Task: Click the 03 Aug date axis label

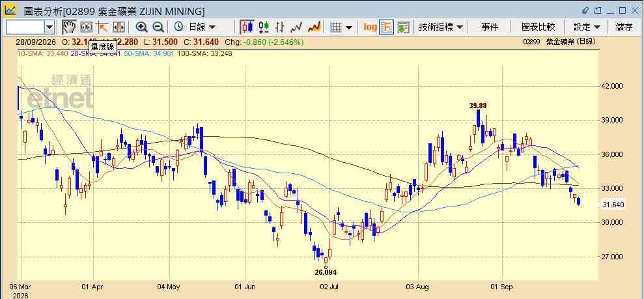Action: coord(419,286)
